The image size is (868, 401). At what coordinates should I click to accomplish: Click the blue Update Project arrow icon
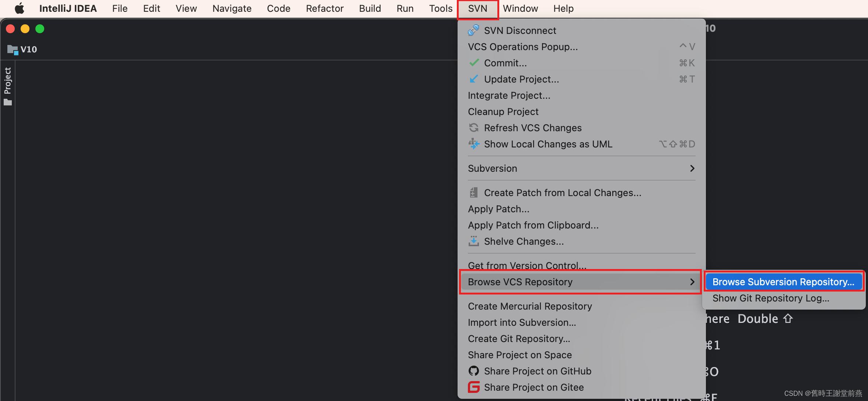[x=474, y=79]
